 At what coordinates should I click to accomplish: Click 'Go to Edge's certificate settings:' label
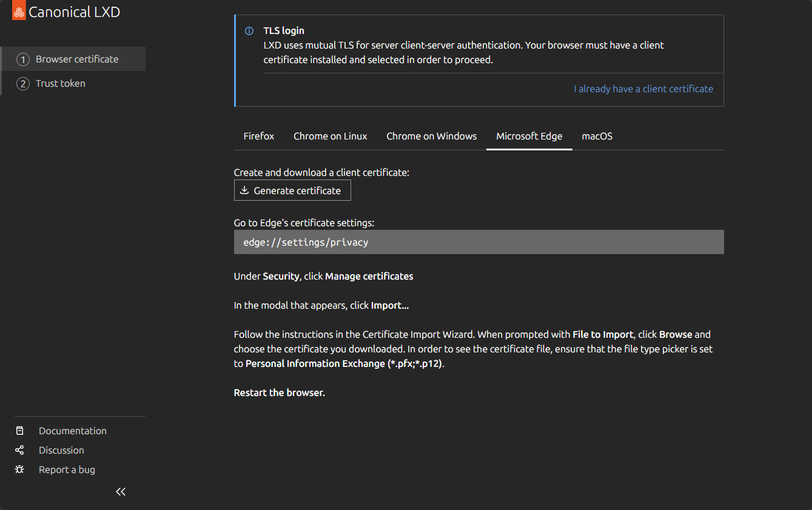pos(304,223)
